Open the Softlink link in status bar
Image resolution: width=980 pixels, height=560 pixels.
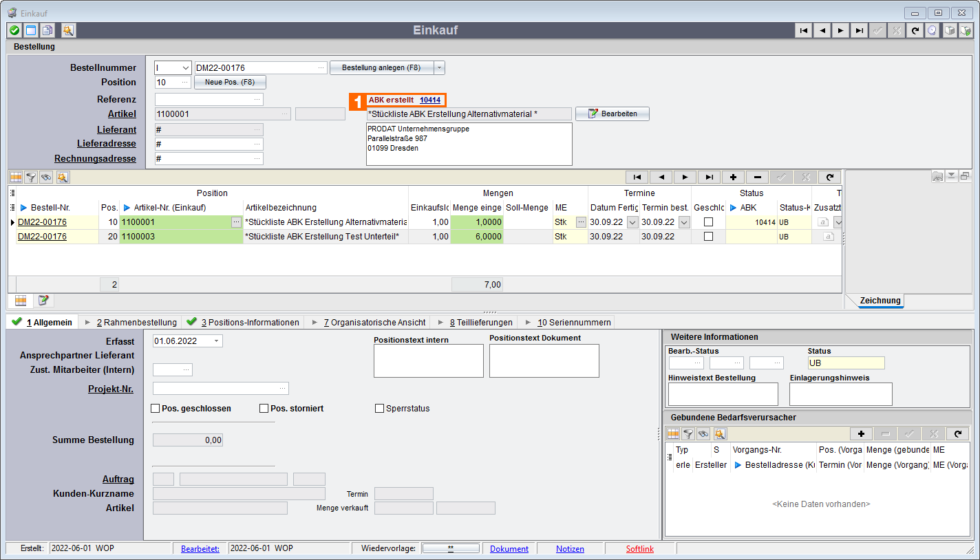pos(640,549)
